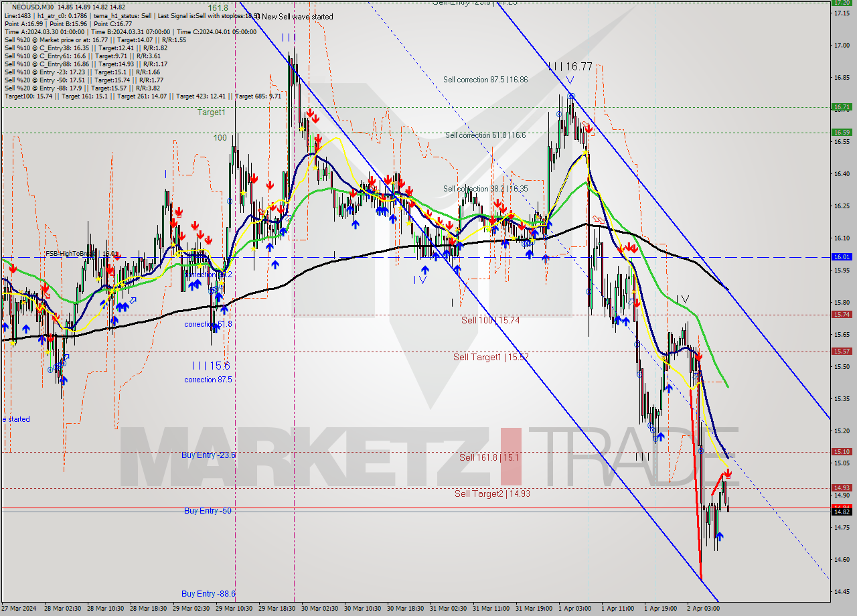857x616 pixels.
Task: Click the '161.8' label atop the chart
Action: (218, 7)
